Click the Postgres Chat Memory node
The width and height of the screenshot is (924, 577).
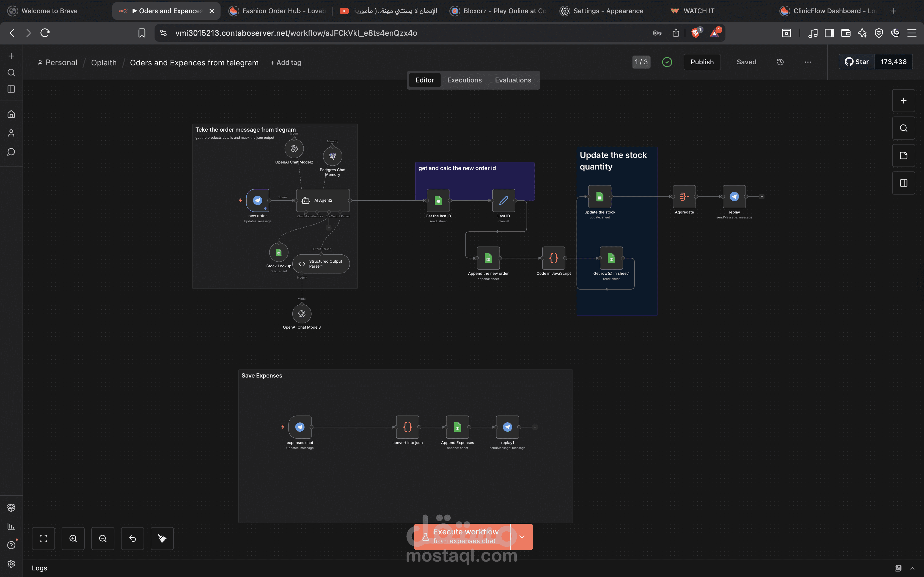[332, 156]
